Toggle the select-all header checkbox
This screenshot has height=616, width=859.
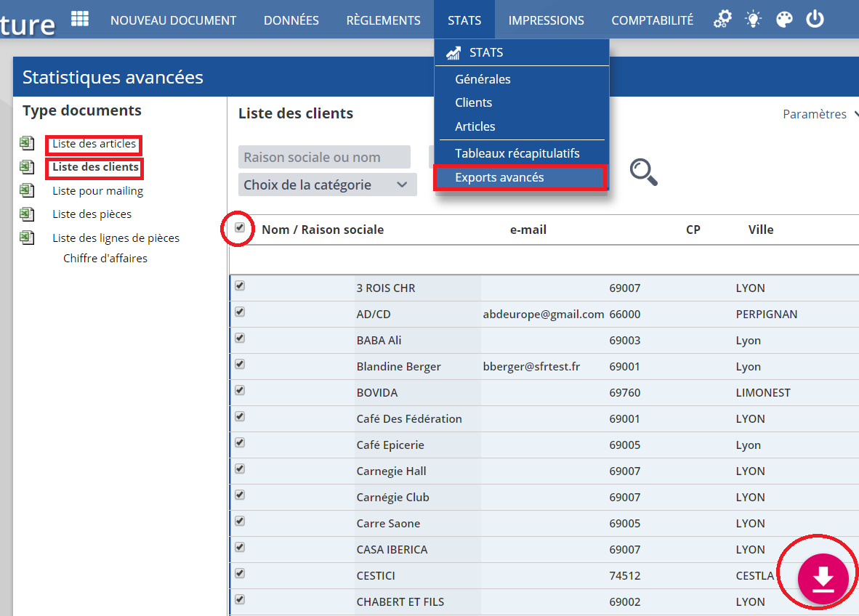click(x=240, y=227)
